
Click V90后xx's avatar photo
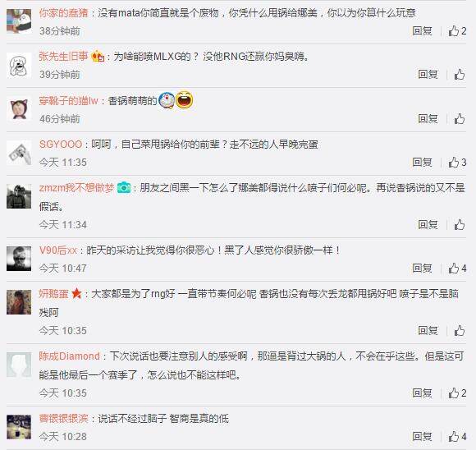pyautogui.click(x=19, y=259)
